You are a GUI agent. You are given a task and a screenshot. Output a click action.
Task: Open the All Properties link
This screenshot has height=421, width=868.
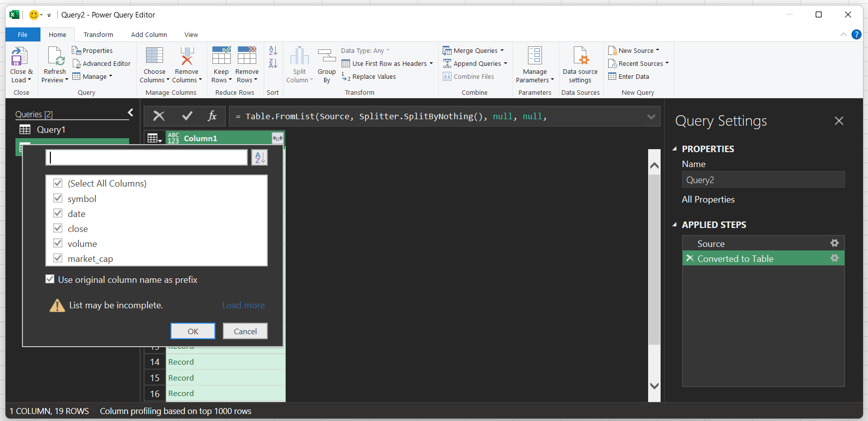click(708, 200)
